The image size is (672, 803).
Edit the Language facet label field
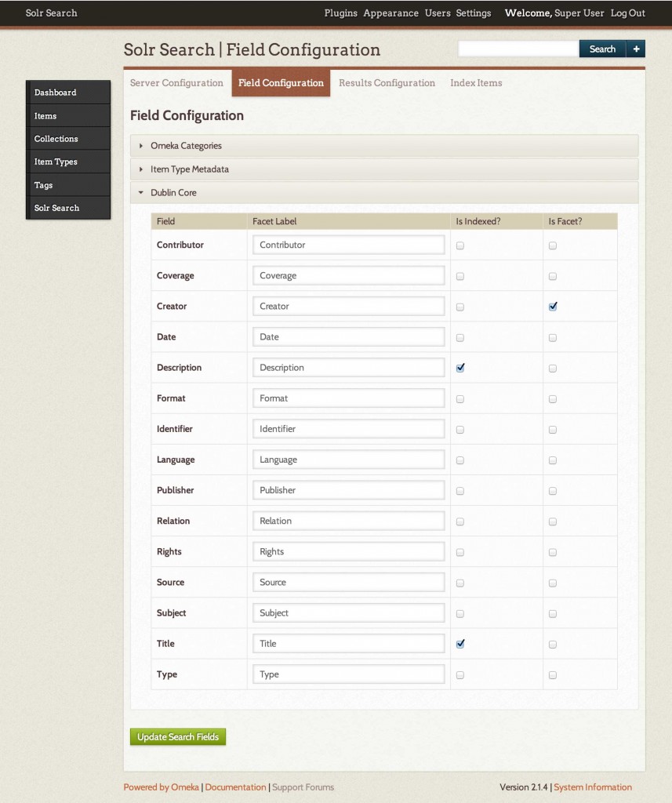coord(348,460)
